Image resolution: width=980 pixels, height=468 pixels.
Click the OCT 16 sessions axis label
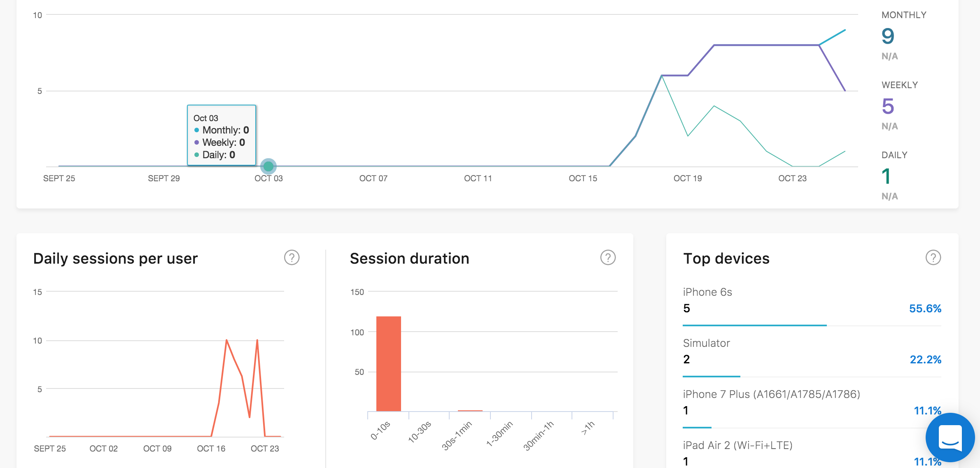(x=211, y=449)
